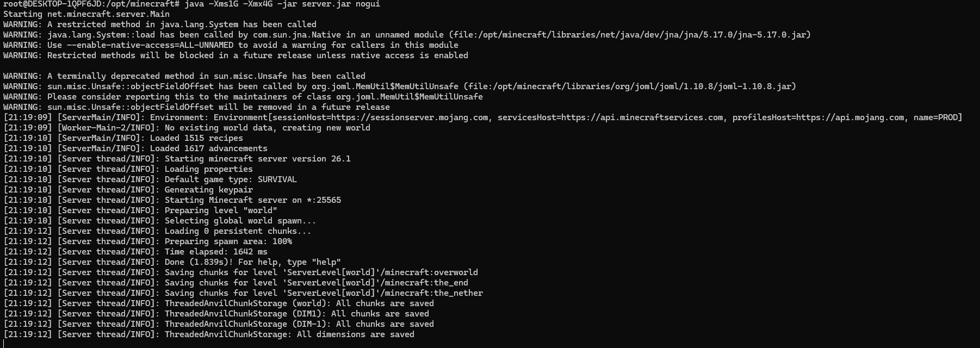
Task: Click the 'Default game type: SURVIVAL' line
Action: 231,179
